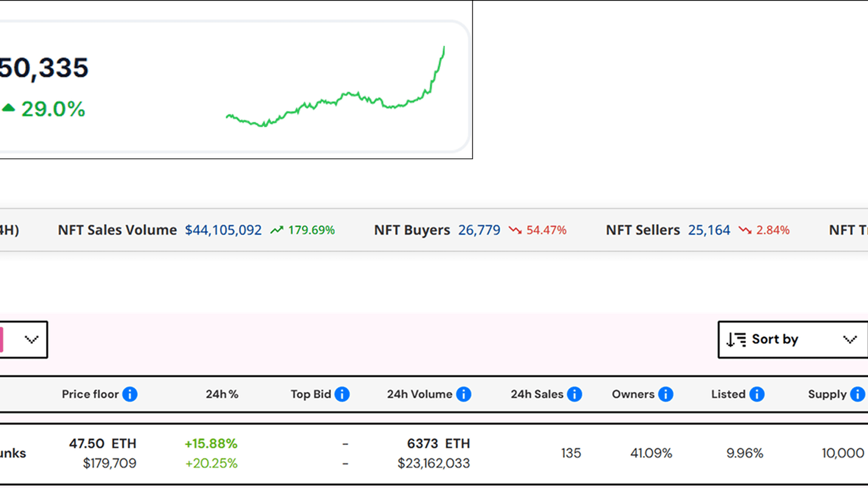Click the $23,162,033 volume value
This screenshot has height=488, width=868.
point(433,463)
